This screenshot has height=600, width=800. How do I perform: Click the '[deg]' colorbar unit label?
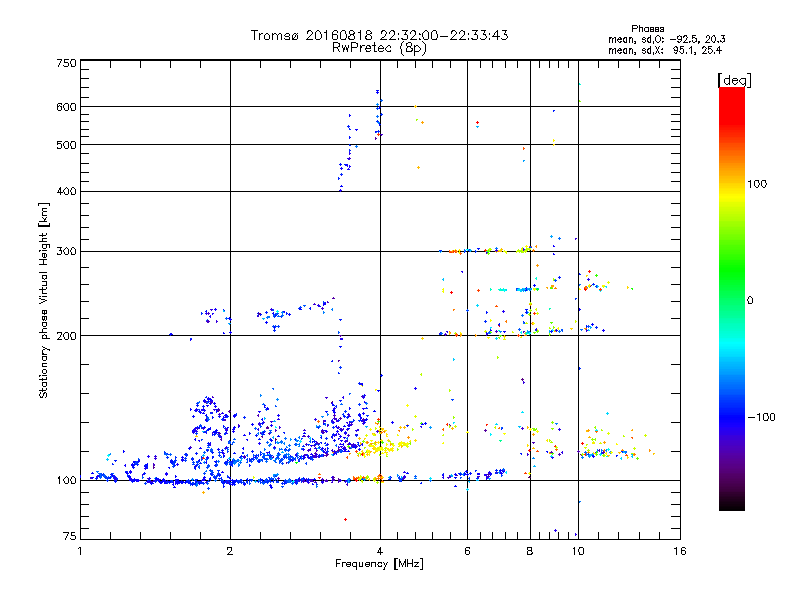pos(734,80)
